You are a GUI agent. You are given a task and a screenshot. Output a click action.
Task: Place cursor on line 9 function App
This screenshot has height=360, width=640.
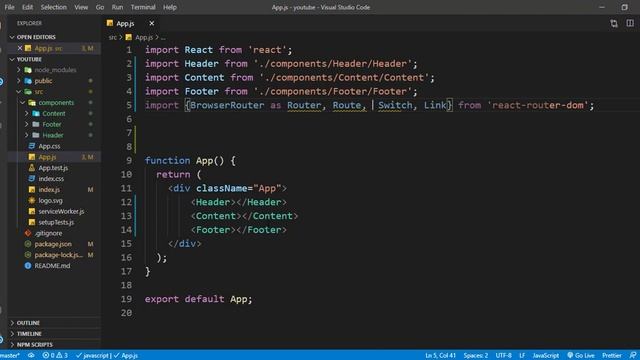tap(190, 160)
